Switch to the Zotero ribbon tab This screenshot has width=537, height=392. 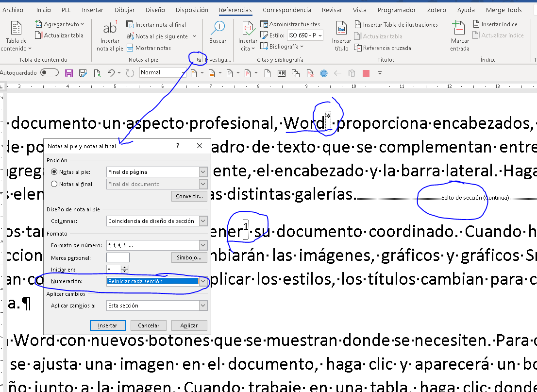point(436,10)
